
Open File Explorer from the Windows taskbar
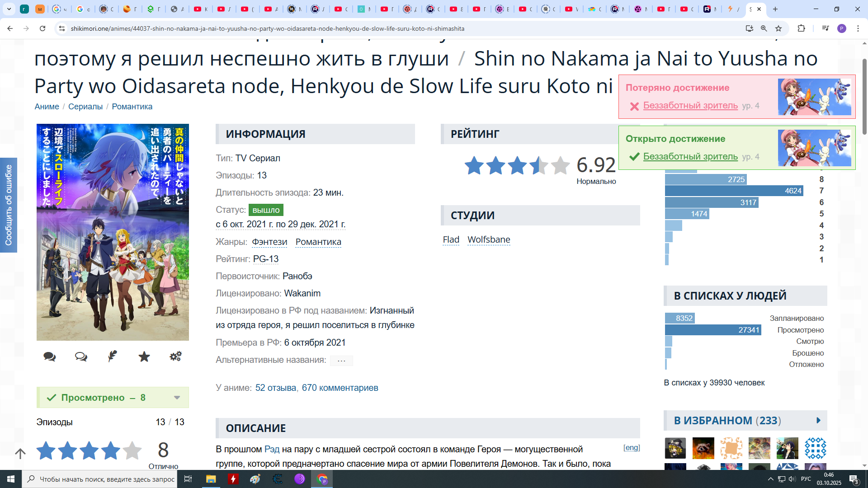pyautogui.click(x=211, y=479)
